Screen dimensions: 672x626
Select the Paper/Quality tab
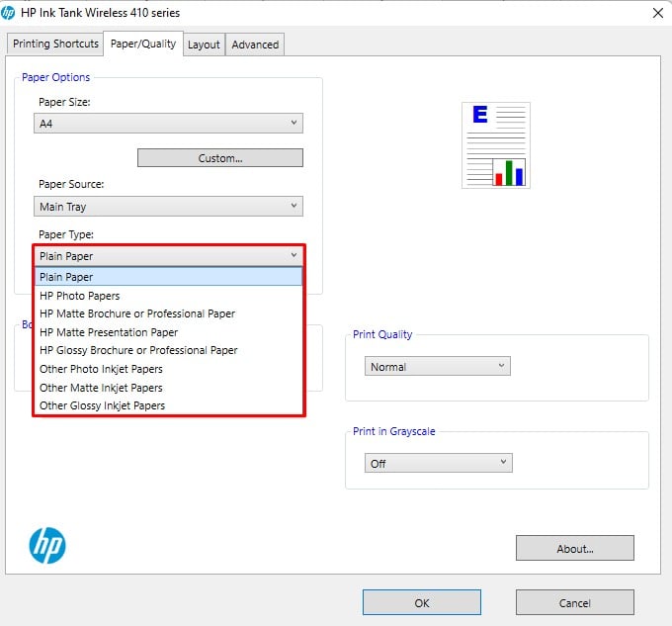coord(143,44)
